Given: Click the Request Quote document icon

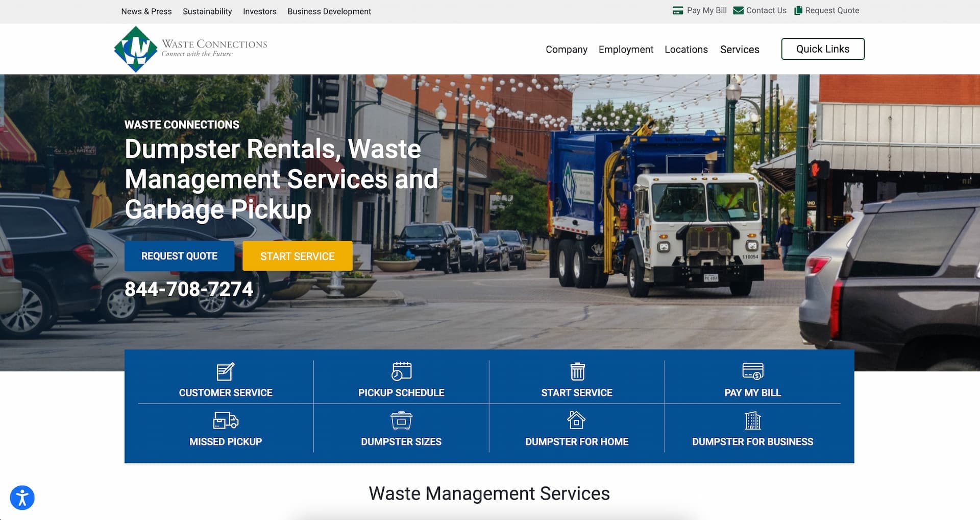Looking at the screenshot, I should pyautogui.click(x=798, y=11).
